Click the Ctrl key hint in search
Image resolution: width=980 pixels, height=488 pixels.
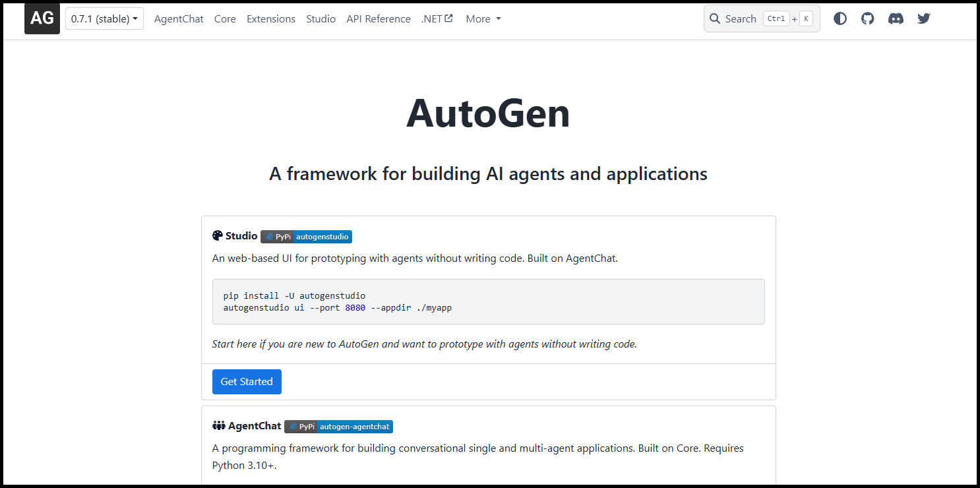tap(776, 19)
